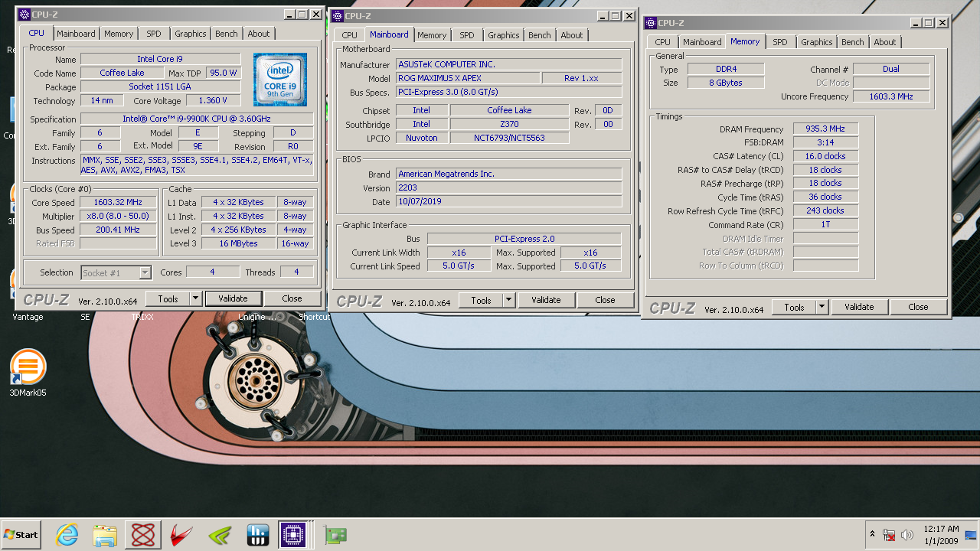The image size is (980, 551).
Task: Click title icon of the Mainboard window
Action: pyautogui.click(x=338, y=15)
